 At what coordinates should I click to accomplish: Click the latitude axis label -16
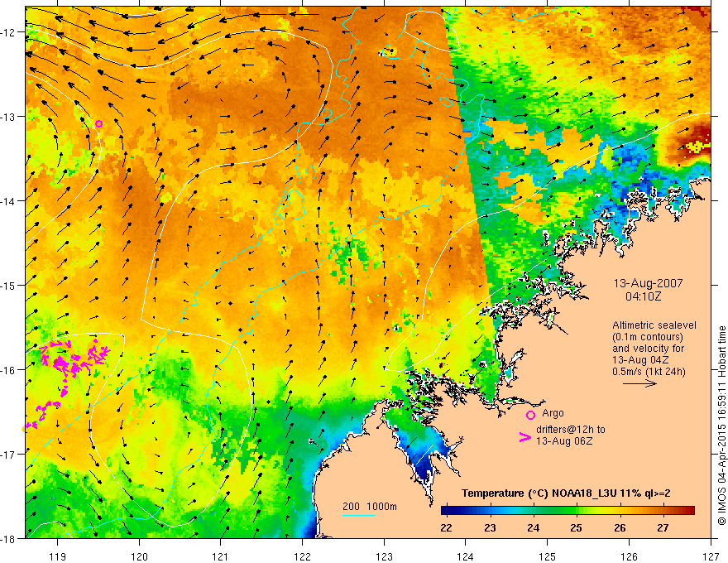coord(8,370)
